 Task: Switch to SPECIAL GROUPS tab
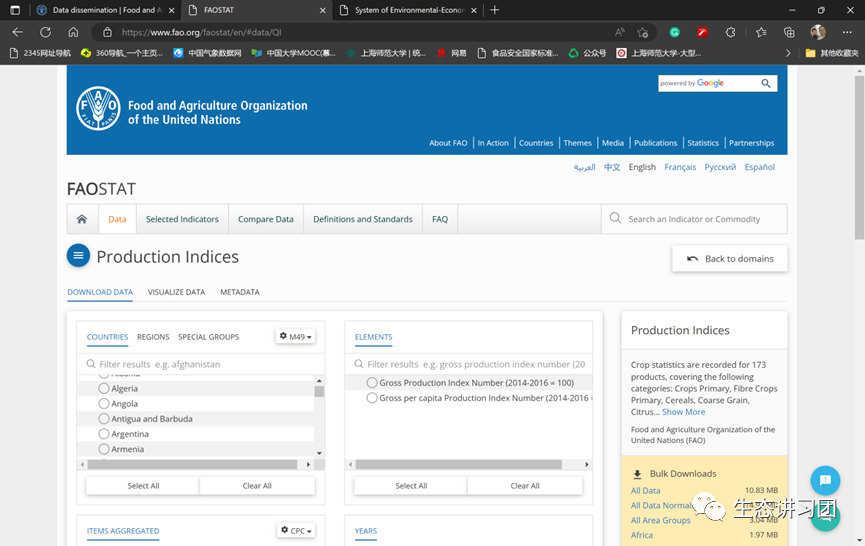click(209, 337)
